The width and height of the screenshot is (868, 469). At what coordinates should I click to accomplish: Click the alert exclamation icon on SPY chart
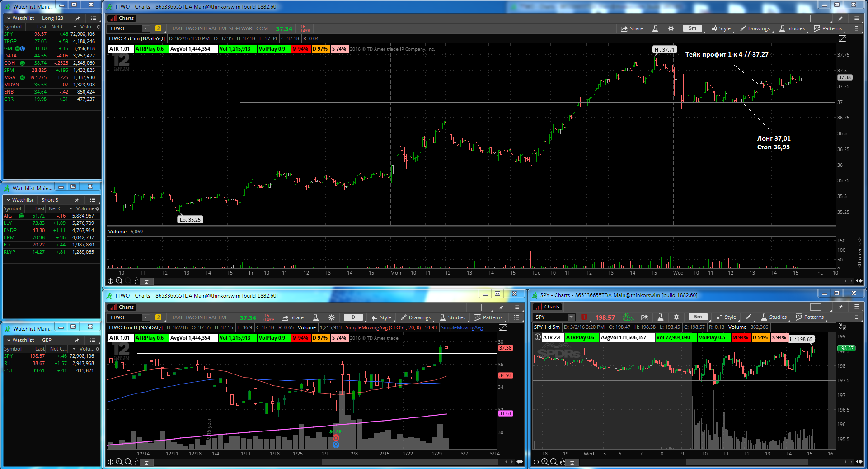point(538,337)
